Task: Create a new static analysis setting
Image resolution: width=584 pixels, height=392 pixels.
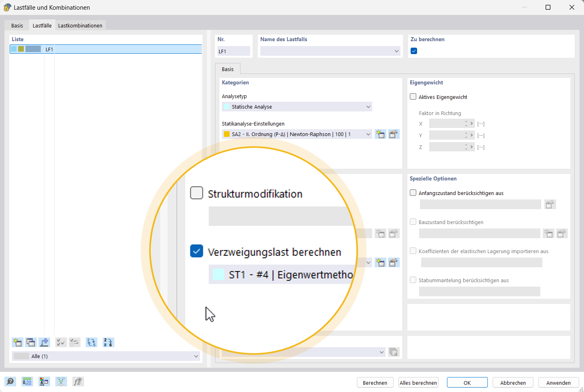Action: tap(380, 134)
